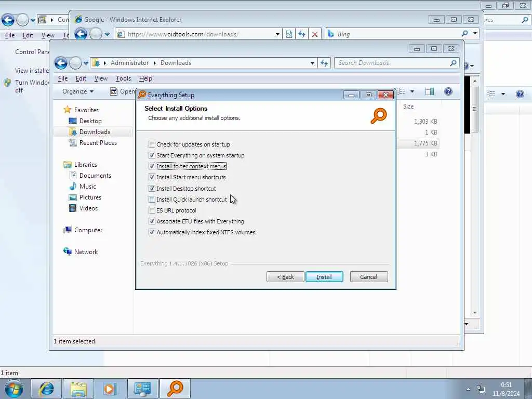The image size is (532, 399).
Task: Open Pictures library
Action: 90,197
